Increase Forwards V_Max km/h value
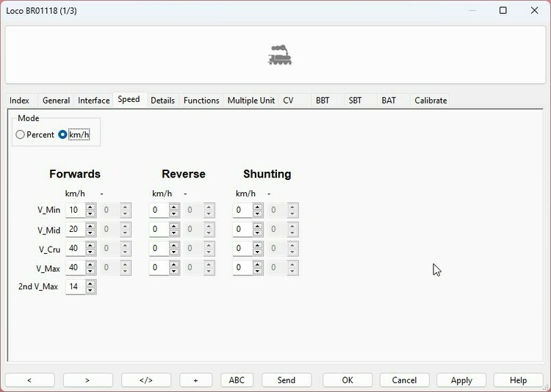 (90, 264)
